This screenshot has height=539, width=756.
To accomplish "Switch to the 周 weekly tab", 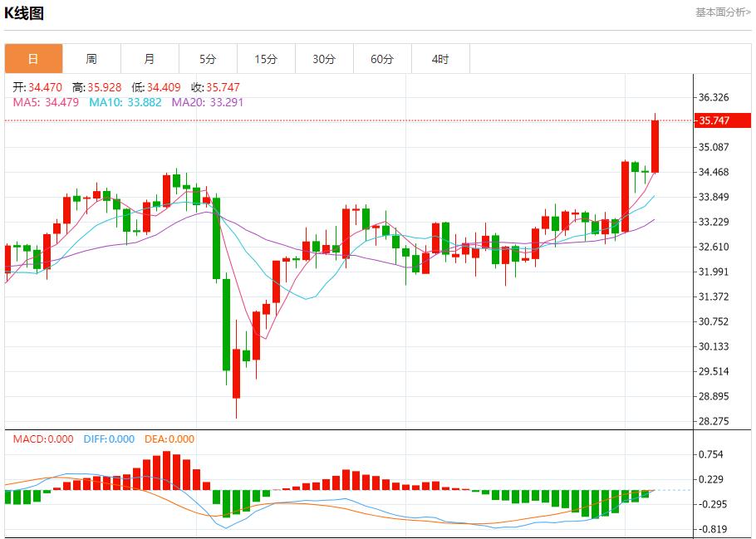I will coord(91,59).
